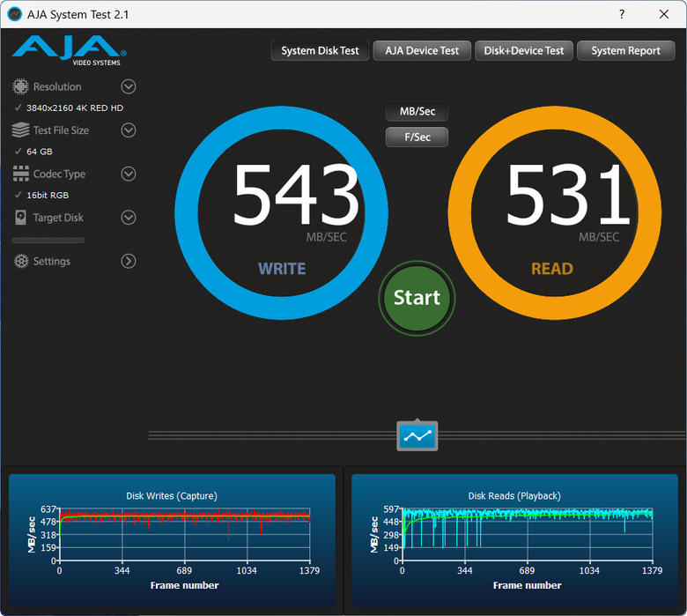This screenshot has width=687, height=616.
Task: Click the Test File Size label
Action: click(x=61, y=130)
